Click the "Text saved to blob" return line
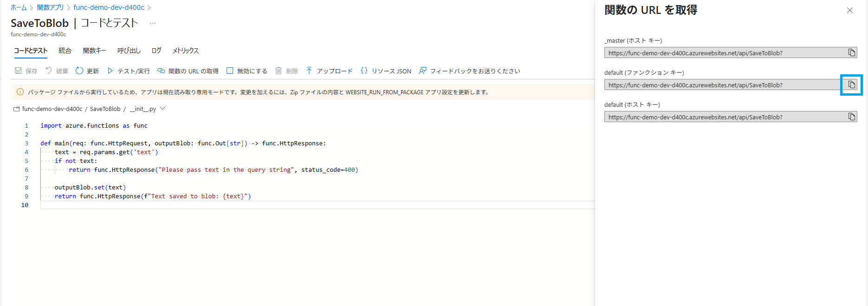This screenshot has height=306, width=868. pos(153,196)
